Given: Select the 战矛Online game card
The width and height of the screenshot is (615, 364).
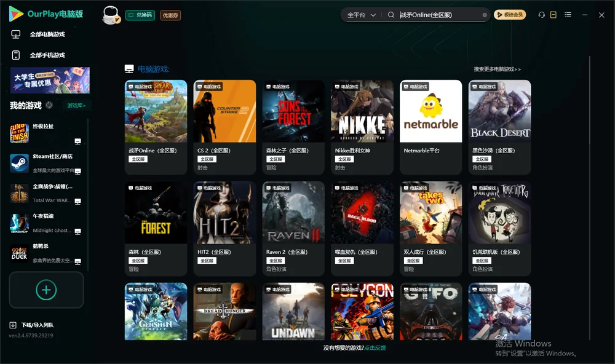Looking at the screenshot, I should click(x=156, y=127).
